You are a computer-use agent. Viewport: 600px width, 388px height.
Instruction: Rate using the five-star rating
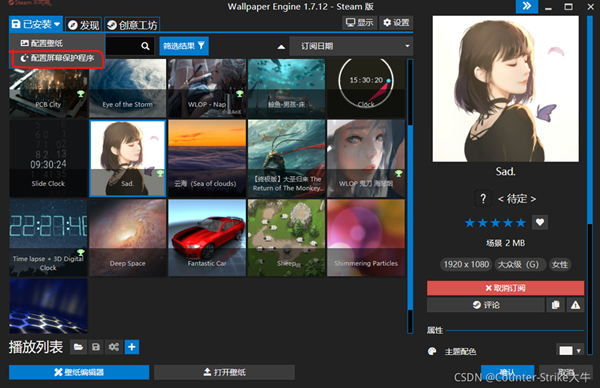coord(495,223)
